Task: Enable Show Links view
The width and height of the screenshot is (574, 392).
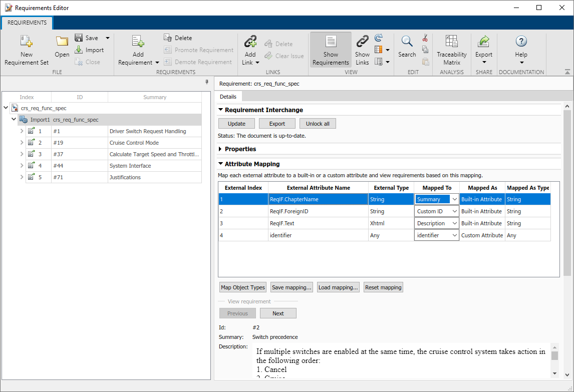Action: coord(362,49)
